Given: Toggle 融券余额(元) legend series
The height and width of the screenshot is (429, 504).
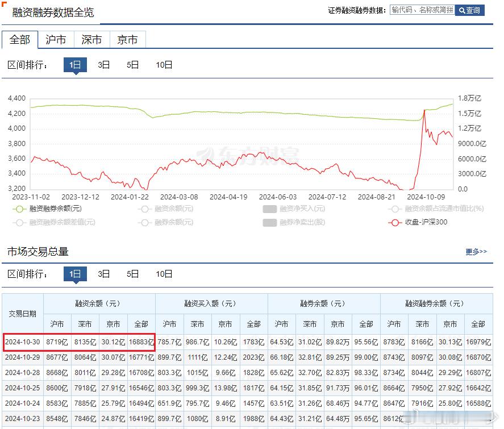Looking at the screenshot, I should 166,222.
